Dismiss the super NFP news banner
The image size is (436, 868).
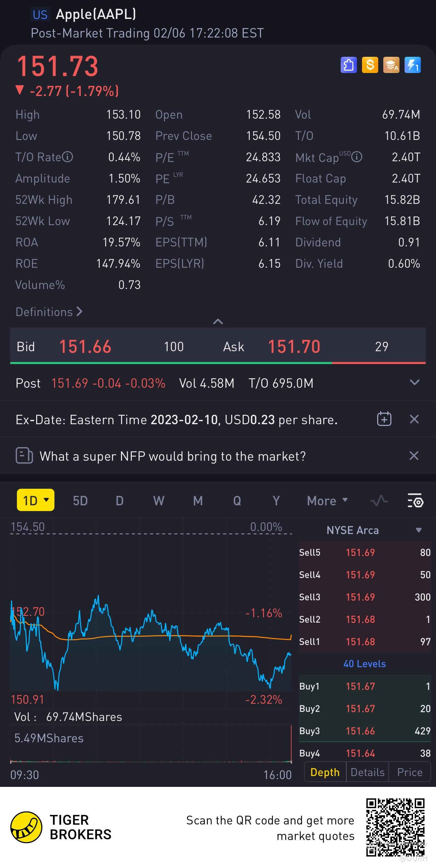click(x=414, y=456)
